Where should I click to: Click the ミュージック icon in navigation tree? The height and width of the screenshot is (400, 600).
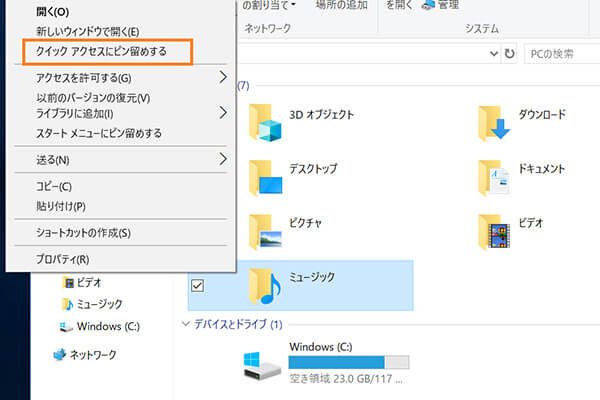68,304
